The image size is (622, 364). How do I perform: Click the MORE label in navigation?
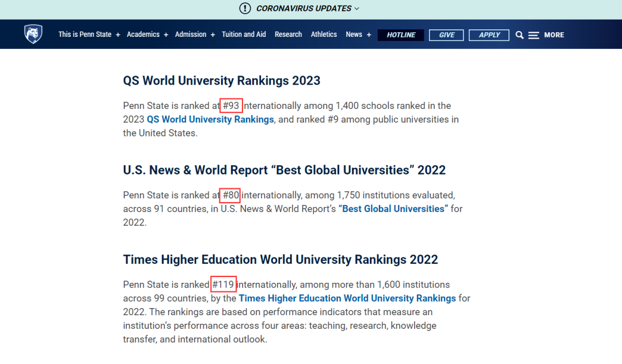tap(554, 35)
